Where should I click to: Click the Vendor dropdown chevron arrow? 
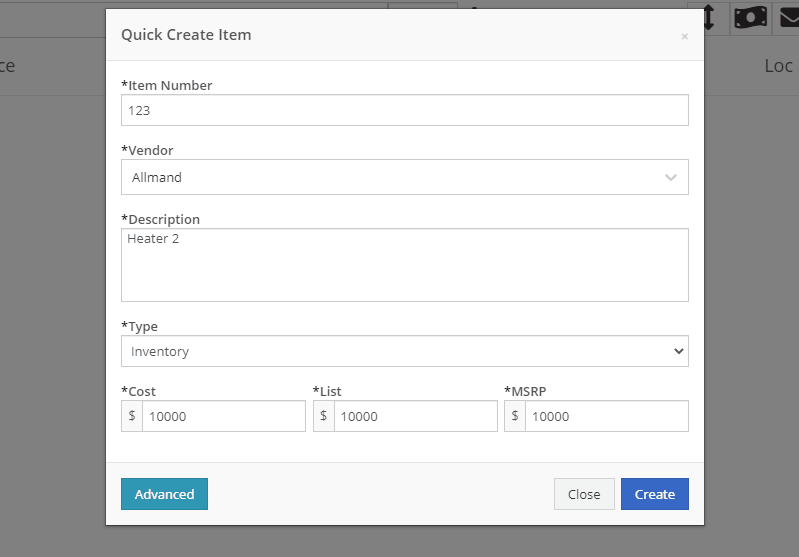click(671, 177)
